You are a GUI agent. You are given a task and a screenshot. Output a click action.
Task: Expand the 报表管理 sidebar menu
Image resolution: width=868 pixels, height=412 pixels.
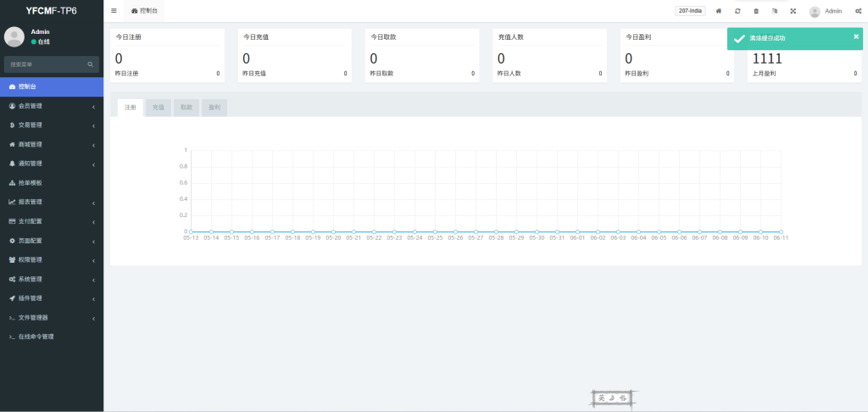pos(51,202)
